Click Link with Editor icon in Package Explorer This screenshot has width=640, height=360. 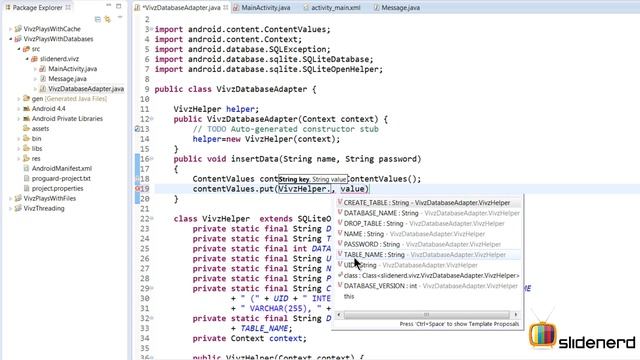point(107,19)
